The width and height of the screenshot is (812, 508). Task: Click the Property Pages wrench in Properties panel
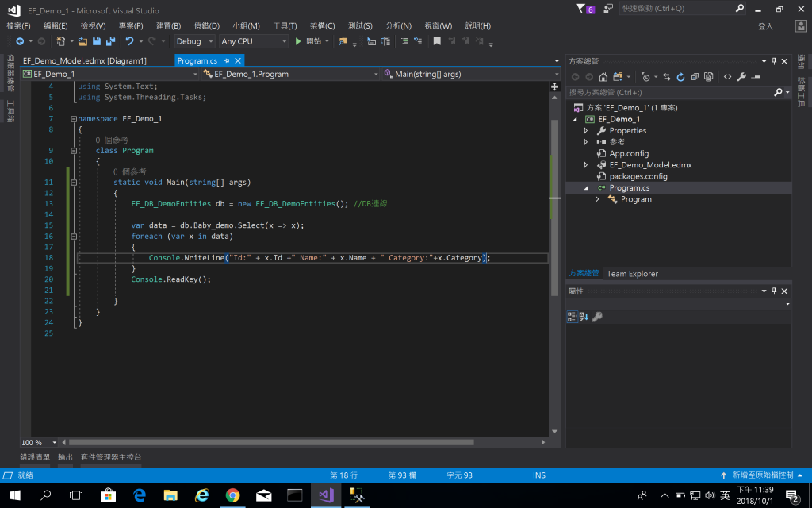pos(597,317)
